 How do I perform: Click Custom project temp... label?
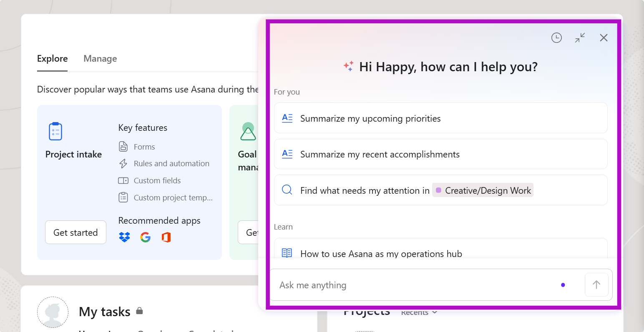(x=173, y=198)
